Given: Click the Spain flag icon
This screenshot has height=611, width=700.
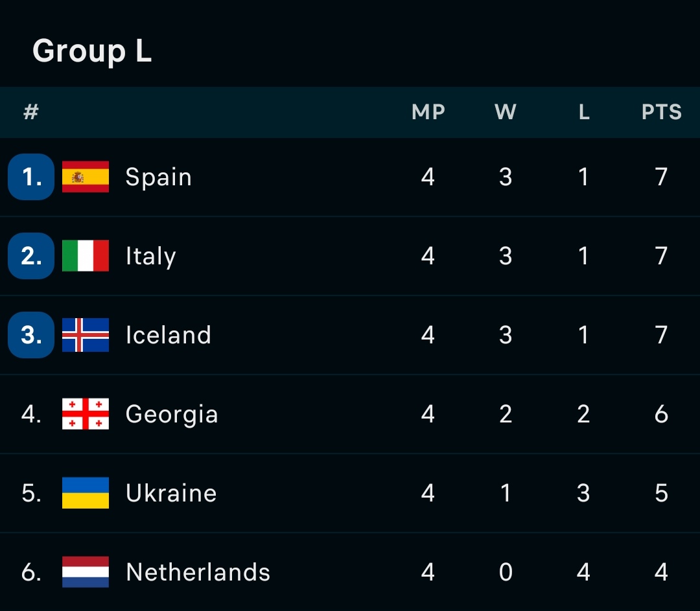Looking at the screenshot, I should tap(86, 177).
